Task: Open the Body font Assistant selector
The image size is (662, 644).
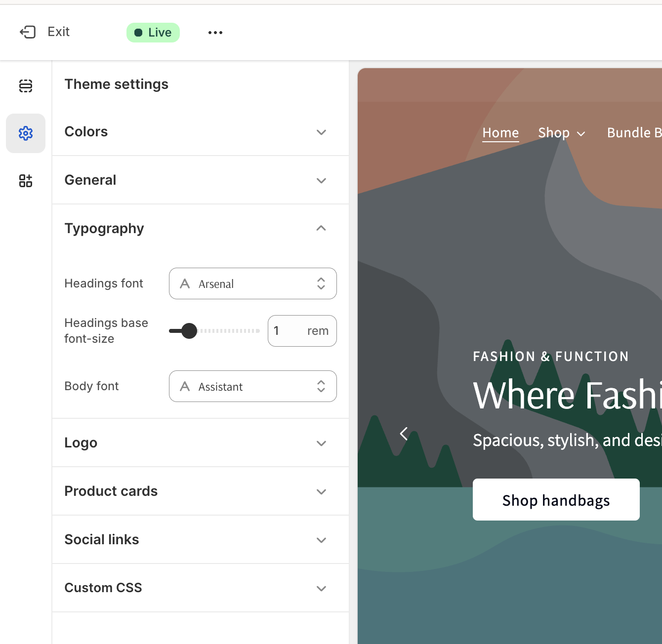Action: [252, 386]
